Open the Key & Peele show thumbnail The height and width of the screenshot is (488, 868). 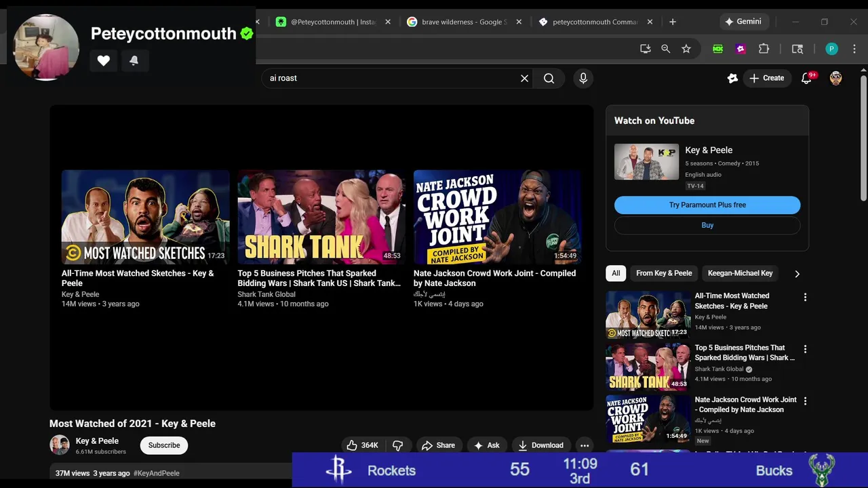tap(646, 161)
